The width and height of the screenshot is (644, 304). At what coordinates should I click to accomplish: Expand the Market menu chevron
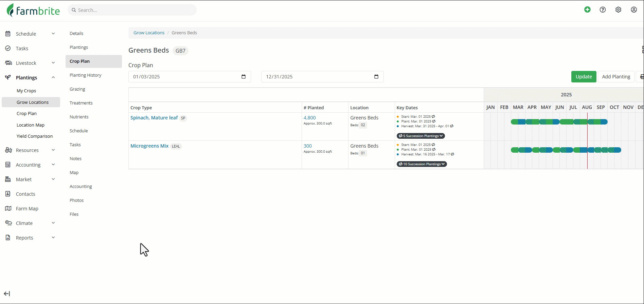pyautogui.click(x=53, y=179)
